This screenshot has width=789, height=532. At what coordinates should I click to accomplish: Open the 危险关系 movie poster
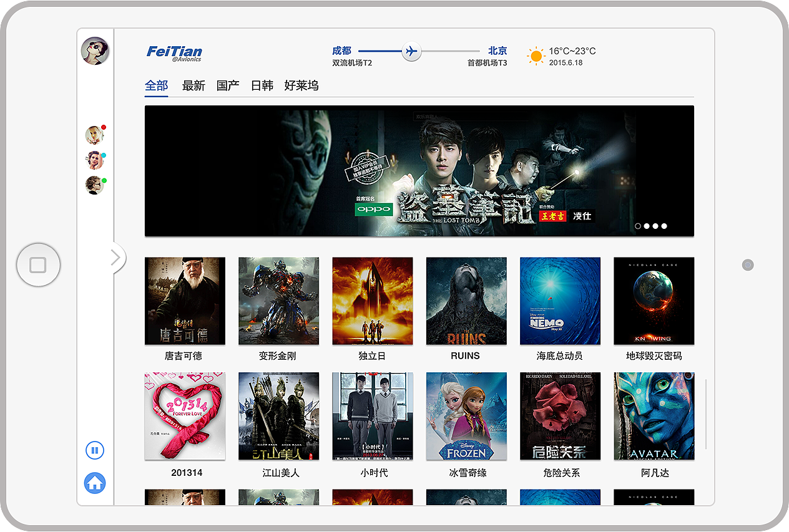pyautogui.click(x=560, y=416)
